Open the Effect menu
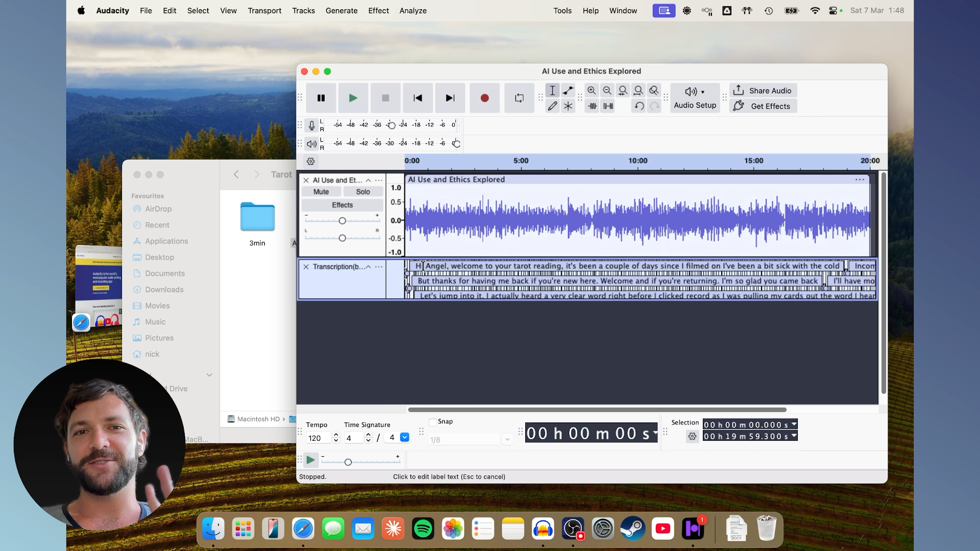The image size is (980, 551). [x=378, y=11]
